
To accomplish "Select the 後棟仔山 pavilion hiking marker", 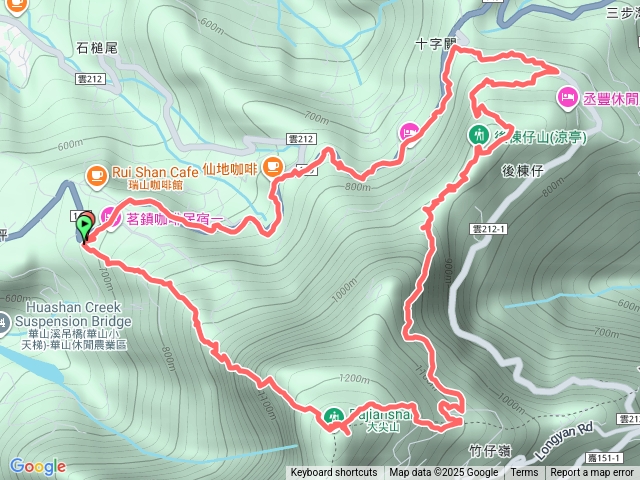I will tap(478, 134).
